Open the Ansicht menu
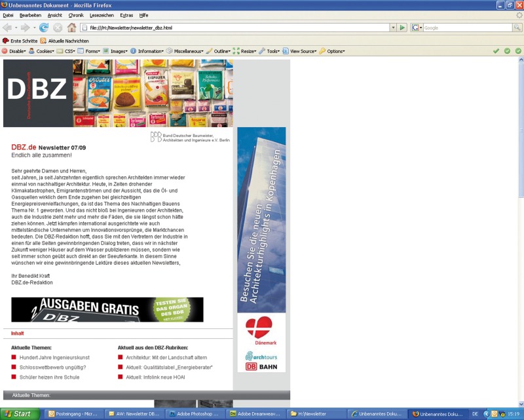 pos(55,15)
